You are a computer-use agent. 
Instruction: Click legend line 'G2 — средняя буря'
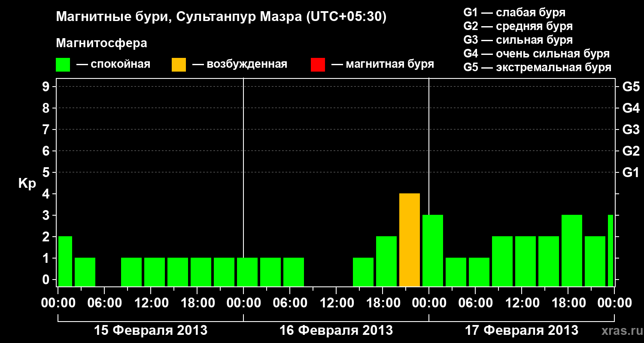518,26
